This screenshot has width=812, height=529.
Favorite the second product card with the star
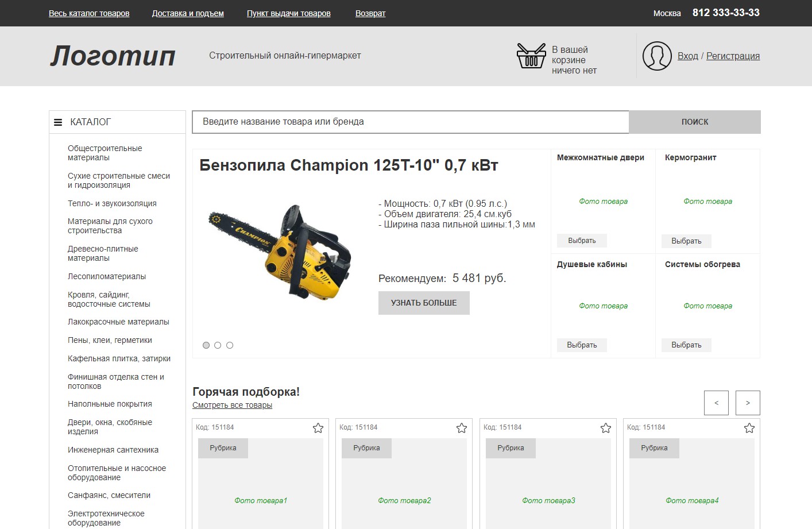click(x=462, y=428)
